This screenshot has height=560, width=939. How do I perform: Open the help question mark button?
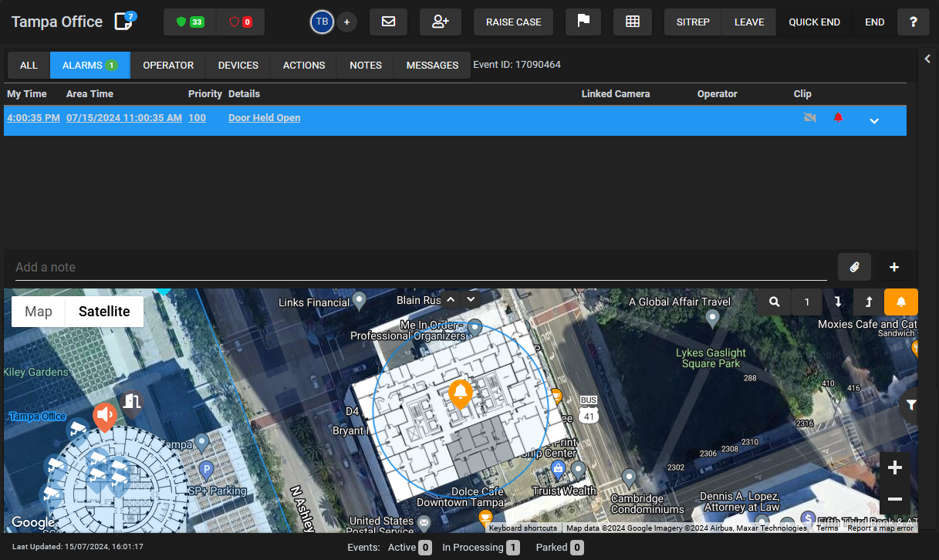coord(914,22)
